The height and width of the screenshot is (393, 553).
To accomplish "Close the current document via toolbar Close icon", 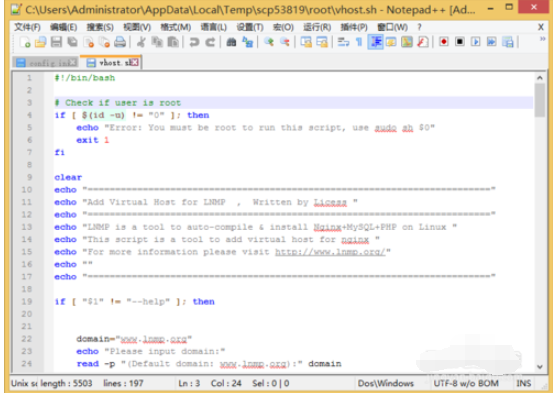I will (89, 42).
